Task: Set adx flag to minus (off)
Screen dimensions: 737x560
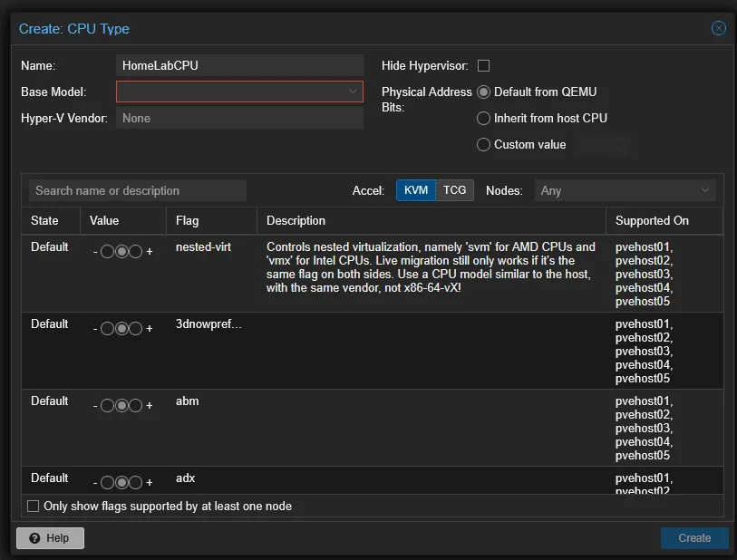Action: (107, 482)
